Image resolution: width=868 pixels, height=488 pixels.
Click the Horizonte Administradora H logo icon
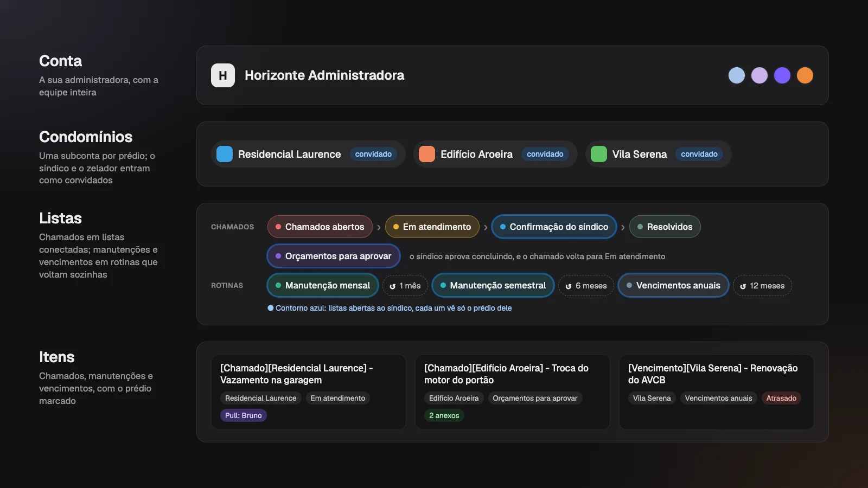[x=223, y=75]
